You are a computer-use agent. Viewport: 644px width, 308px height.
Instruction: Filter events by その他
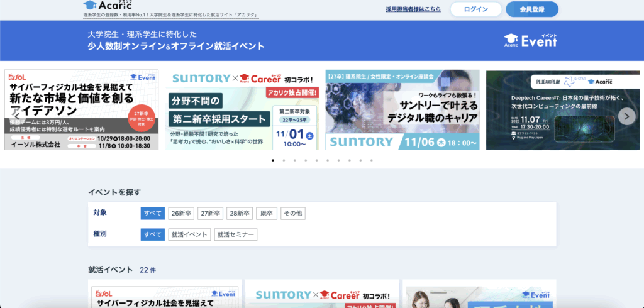coord(293,214)
